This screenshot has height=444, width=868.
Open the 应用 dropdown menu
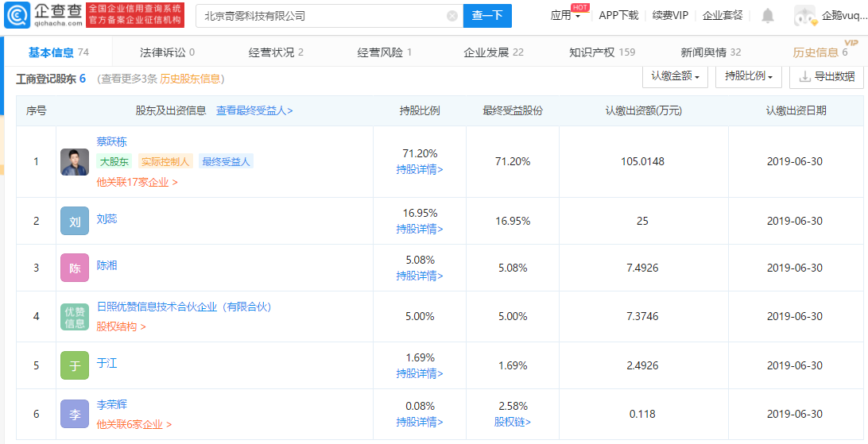[x=565, y=15]
